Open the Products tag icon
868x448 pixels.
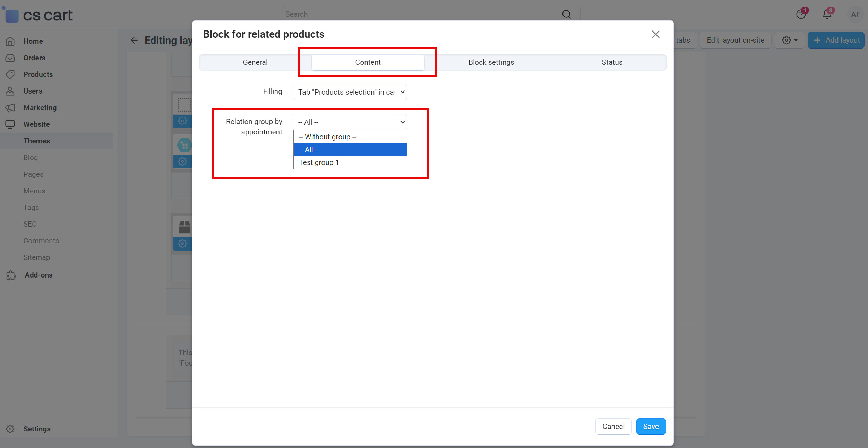tap(10, 74)
